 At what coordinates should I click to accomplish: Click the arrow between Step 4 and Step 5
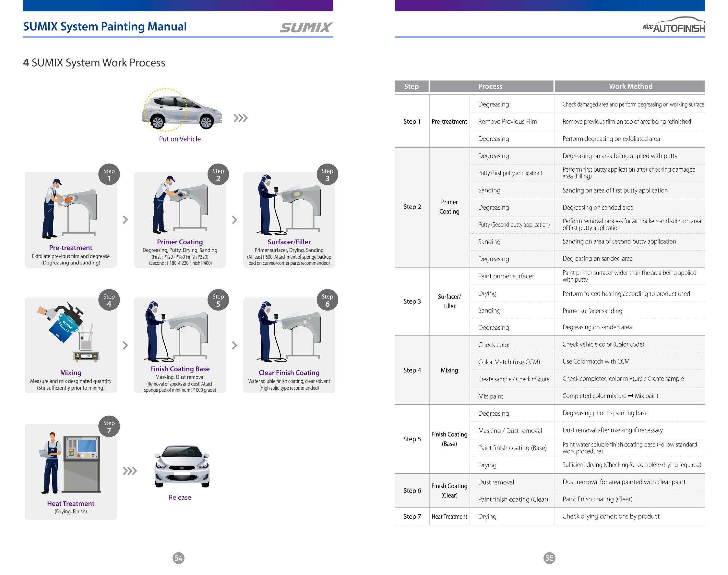point(125,345)
